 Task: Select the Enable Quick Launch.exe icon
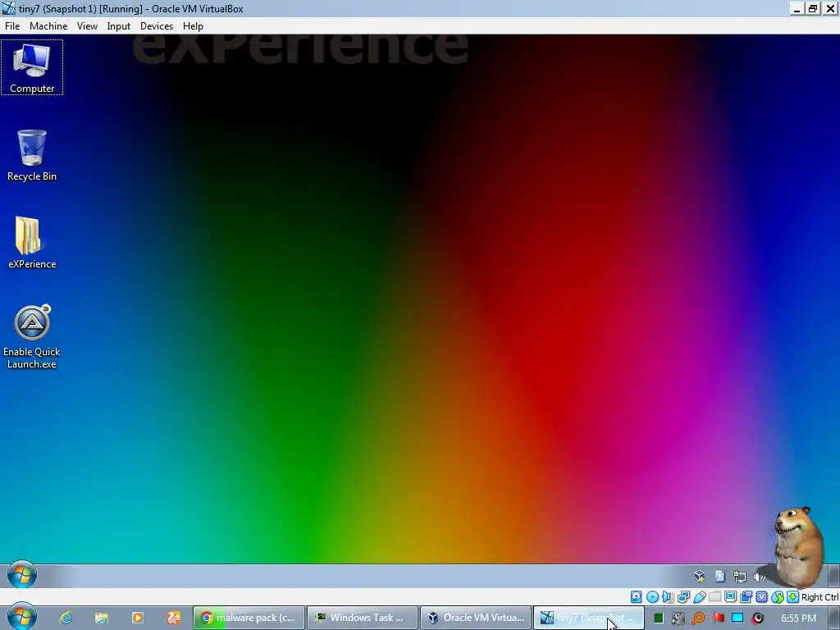pyautogui.click(x=32, y=337)
